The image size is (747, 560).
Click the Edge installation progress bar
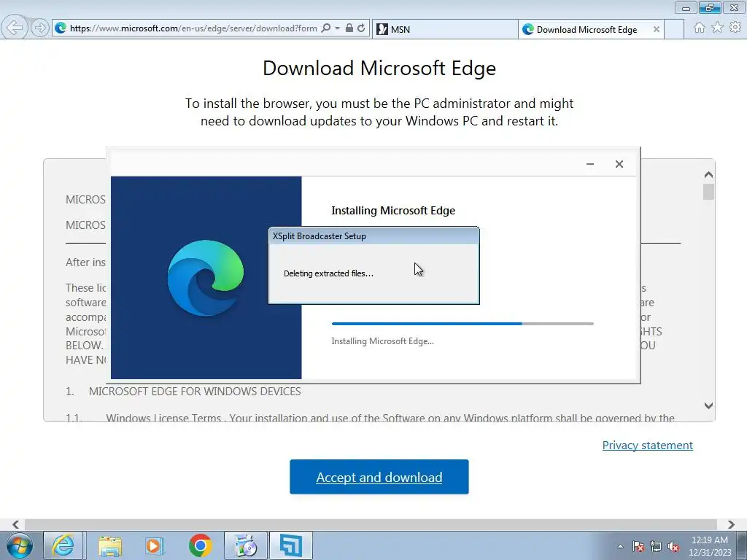click(x=462, y=324)
